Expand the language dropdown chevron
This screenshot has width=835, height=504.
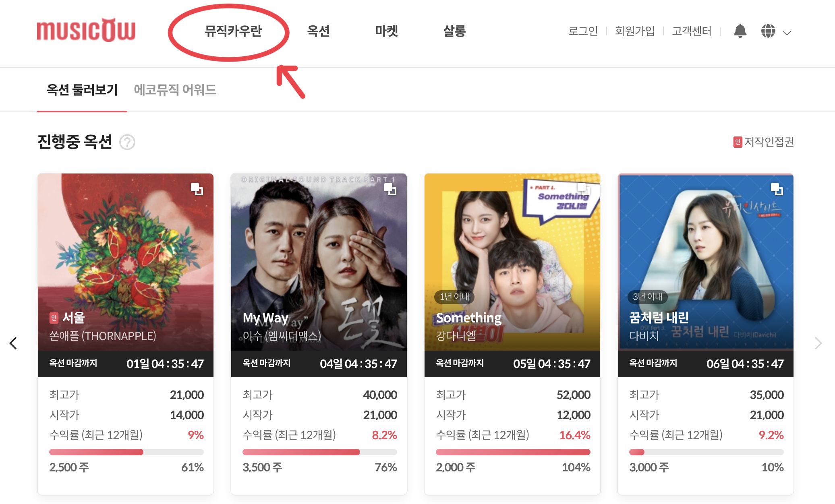click(787, 33)
